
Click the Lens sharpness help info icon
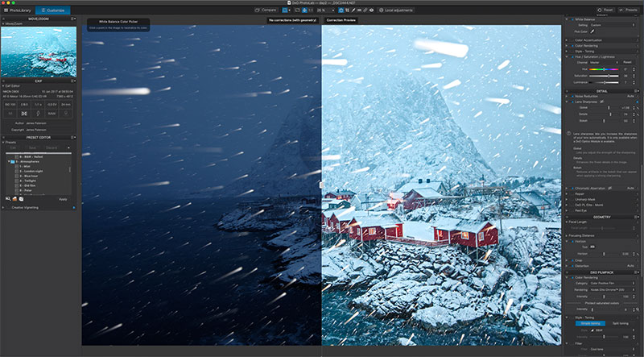(x=568, y=133)
